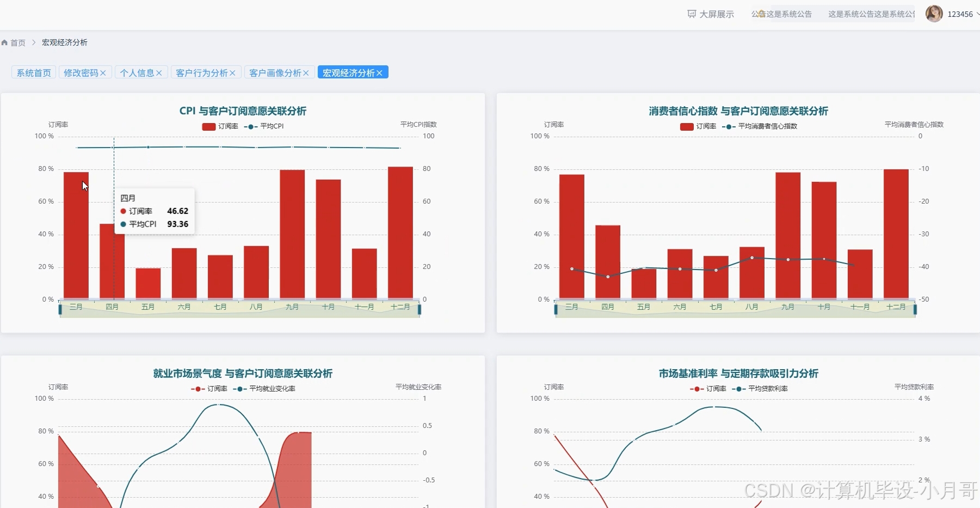
Task: Click the 三月 bar in 消费者信心指数 chart
Action: click(572, 237)
